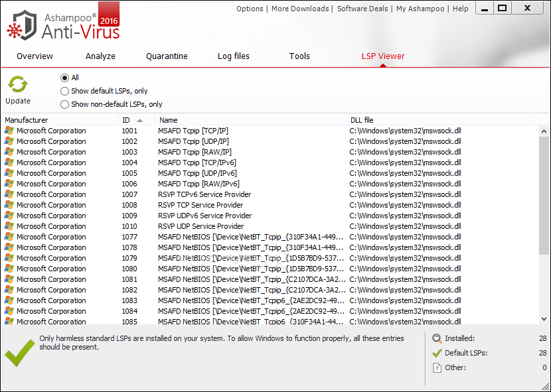Click the Ashampoo Anti-Virus shield logo
The width and height of the screenshot is (551, 392).
pyautogui.click(x=22, y=25)
